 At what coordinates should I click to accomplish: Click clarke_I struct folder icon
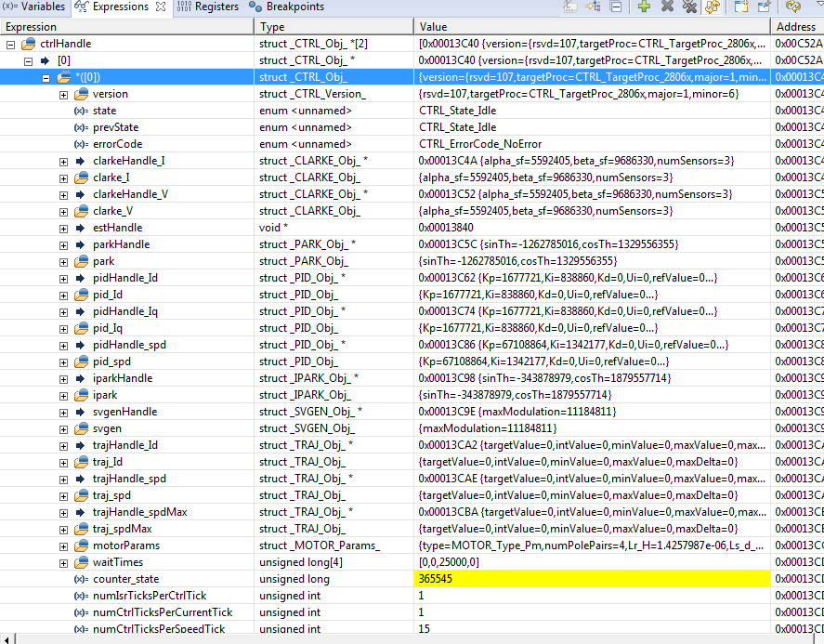point(81,177)
